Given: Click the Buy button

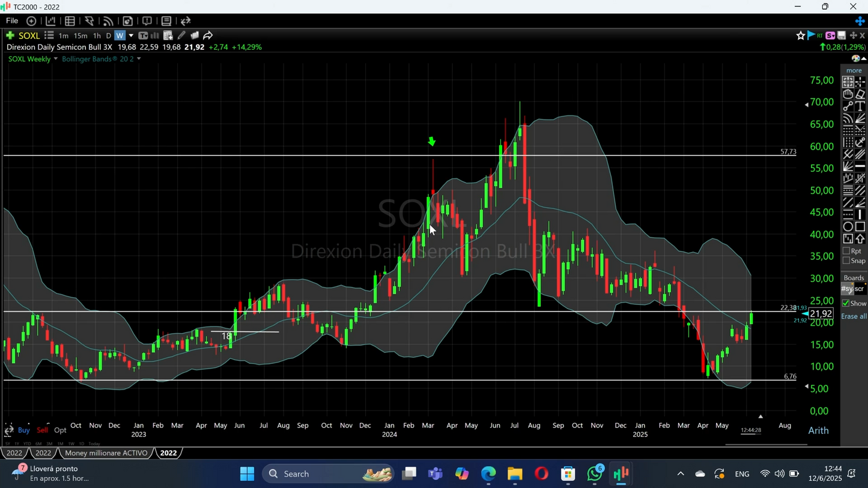Looking at the screenshot, I should click(23, 430).
